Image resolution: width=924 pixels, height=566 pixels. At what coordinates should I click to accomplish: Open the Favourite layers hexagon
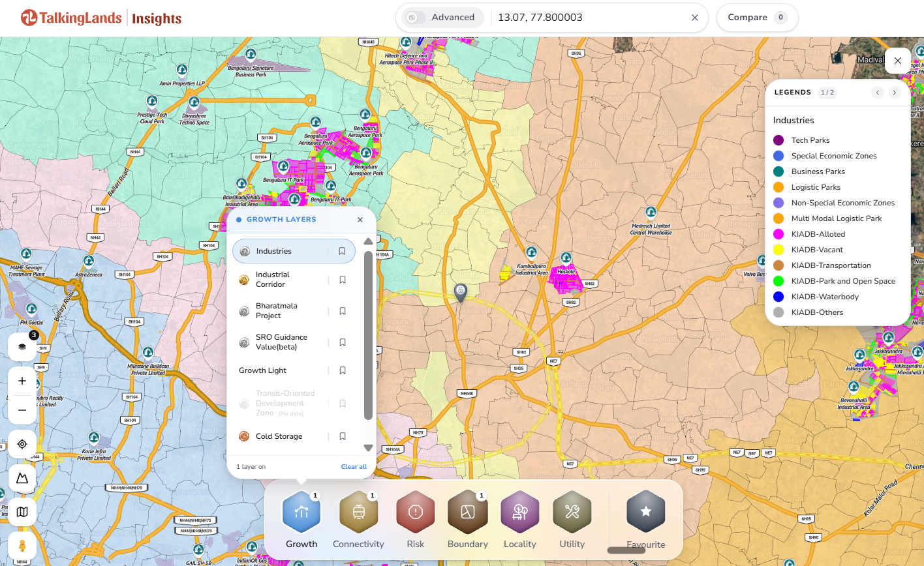[645, 512]
